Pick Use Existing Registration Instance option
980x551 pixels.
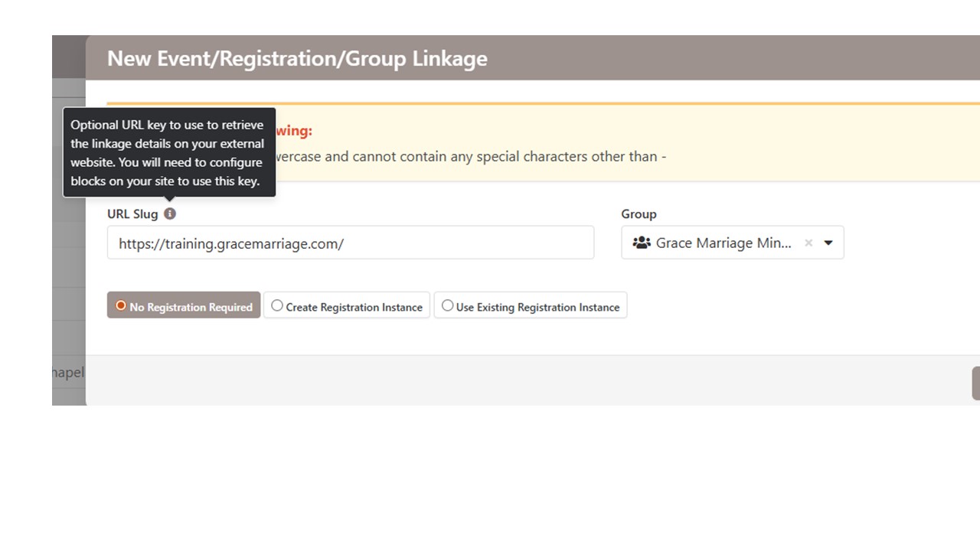[531, 306]
